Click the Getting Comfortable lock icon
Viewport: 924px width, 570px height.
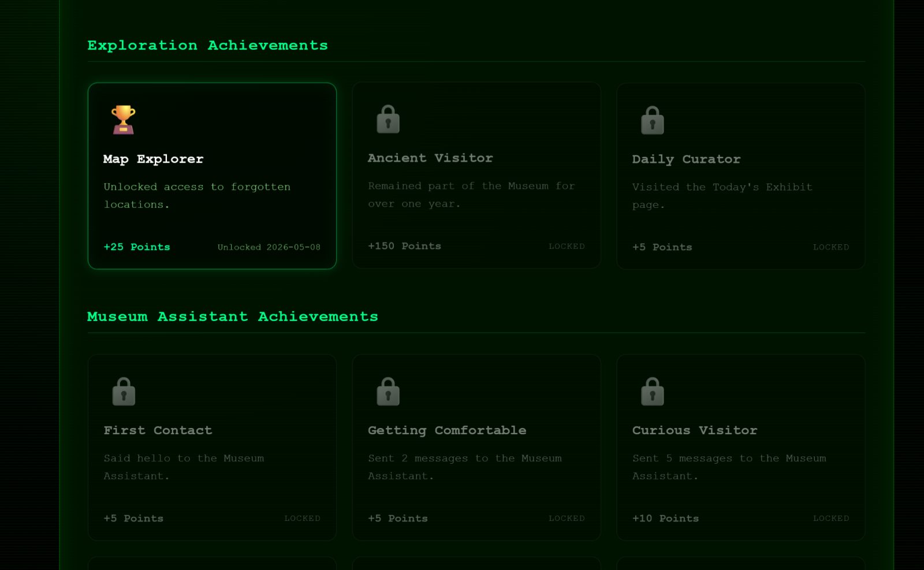[388, 392]
